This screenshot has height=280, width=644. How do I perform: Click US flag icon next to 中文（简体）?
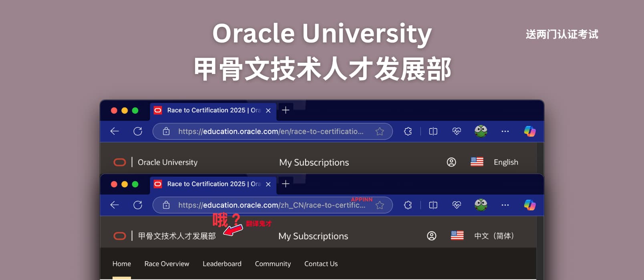tap(457, 236)
